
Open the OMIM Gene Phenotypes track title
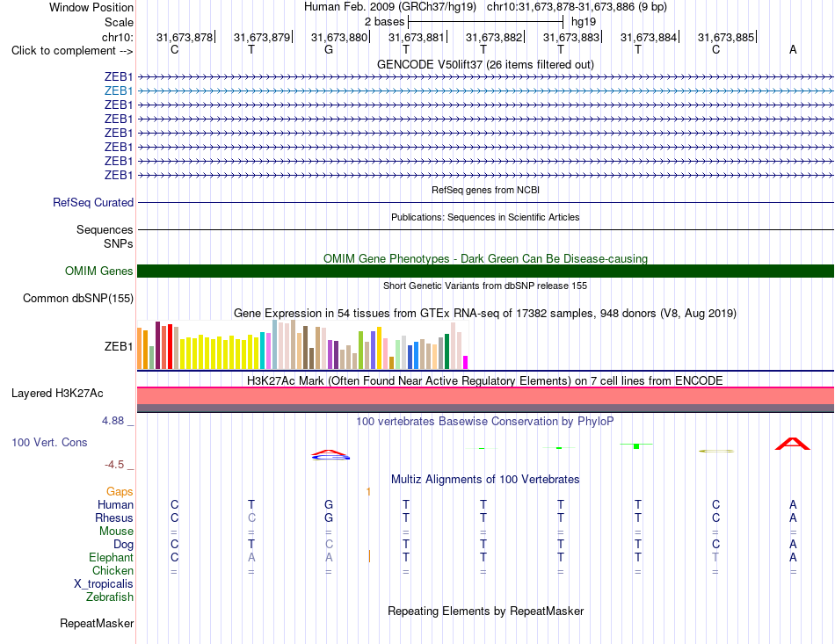coord(485,258)
